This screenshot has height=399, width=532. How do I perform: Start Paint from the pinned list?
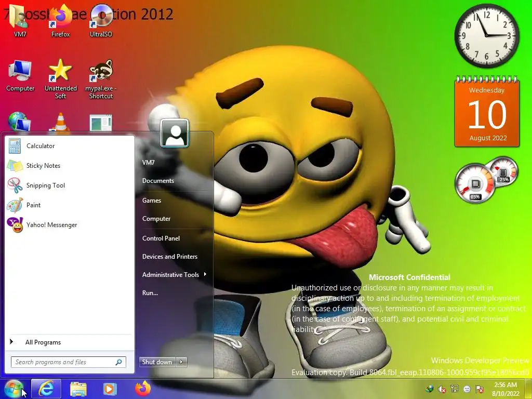pyautogui.click(x=70, y=205)
